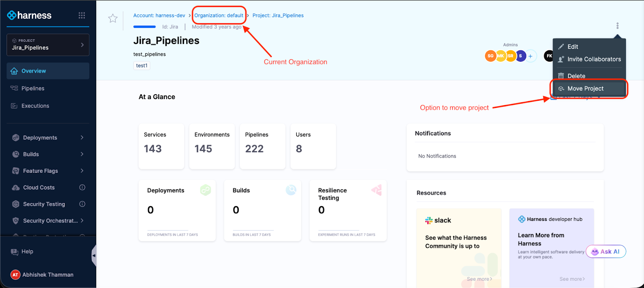This screenshot has width=644, height=288.
Task: Expand the Builds module chevron
Action: tap(82, 154)
